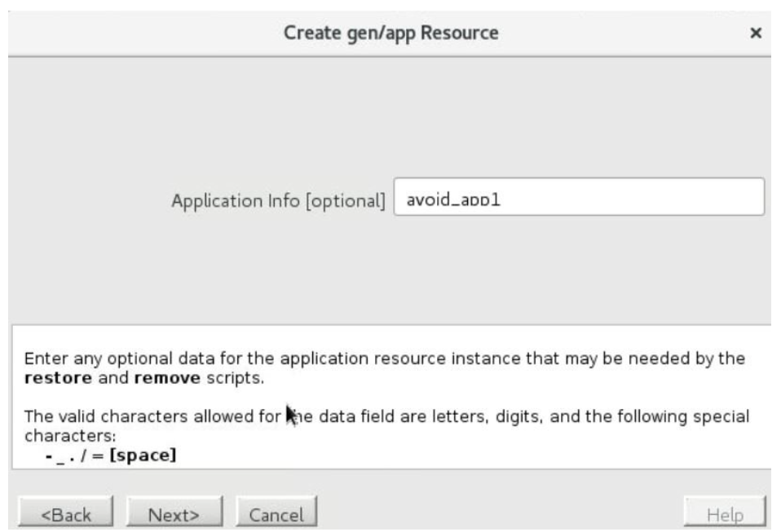Click the bold word 'restore'

[52, 379]
